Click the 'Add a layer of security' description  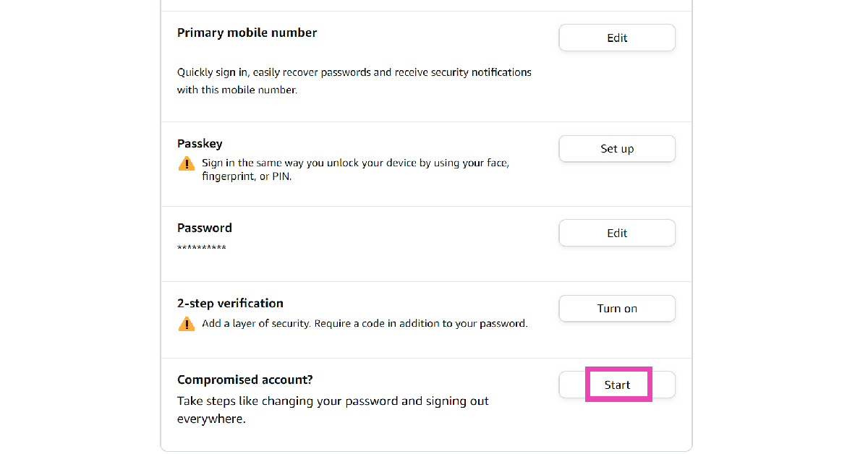365,324
